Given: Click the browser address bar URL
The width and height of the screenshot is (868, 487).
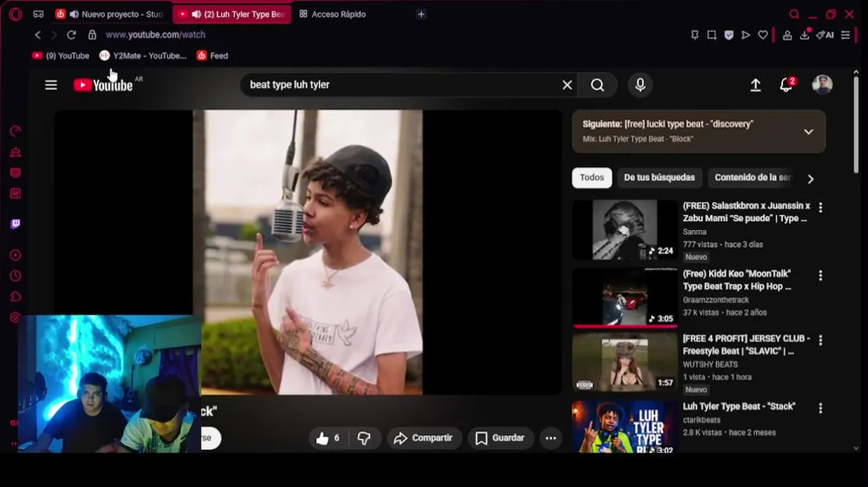Looking at the screenshot, I should coord(155,34).
